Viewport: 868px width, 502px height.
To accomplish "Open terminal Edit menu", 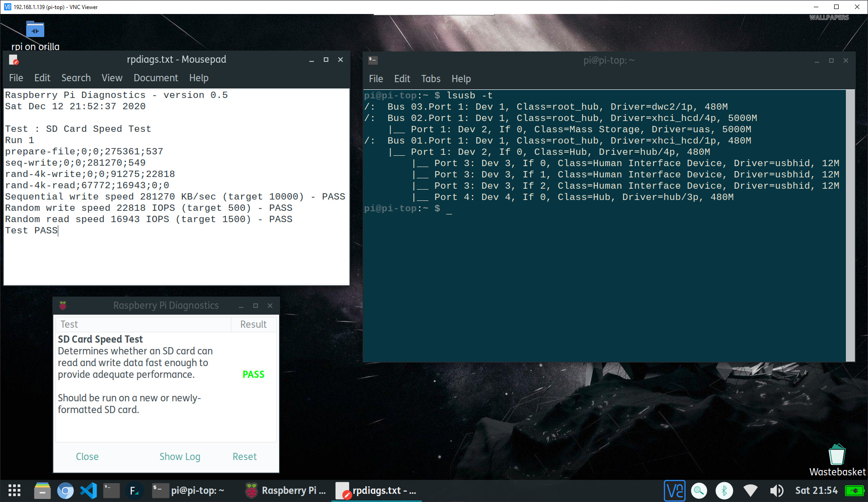I will [402, 79].
